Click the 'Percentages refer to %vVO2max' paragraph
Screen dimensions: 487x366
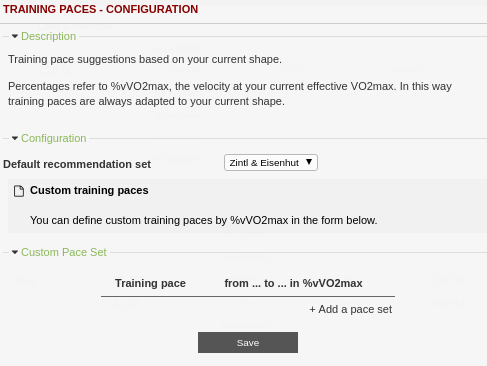pyautogui.click(x=230, y=94)
